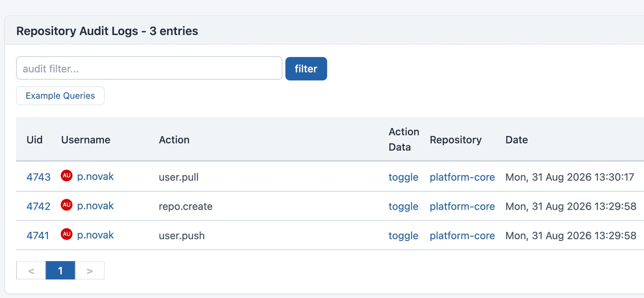This screenshot has height=298, width=644.
Task: Open platform-core repository in repo.create row
Action: [x=462, y=206]
